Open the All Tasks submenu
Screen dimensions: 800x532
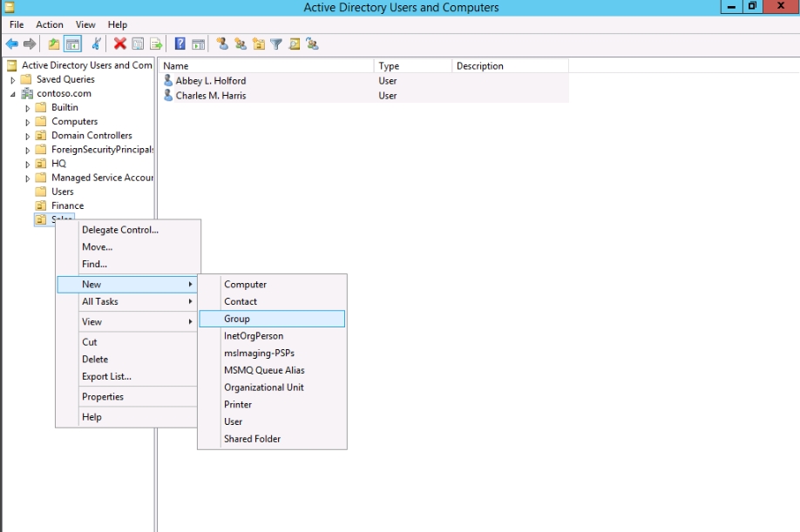click(126, 301)
